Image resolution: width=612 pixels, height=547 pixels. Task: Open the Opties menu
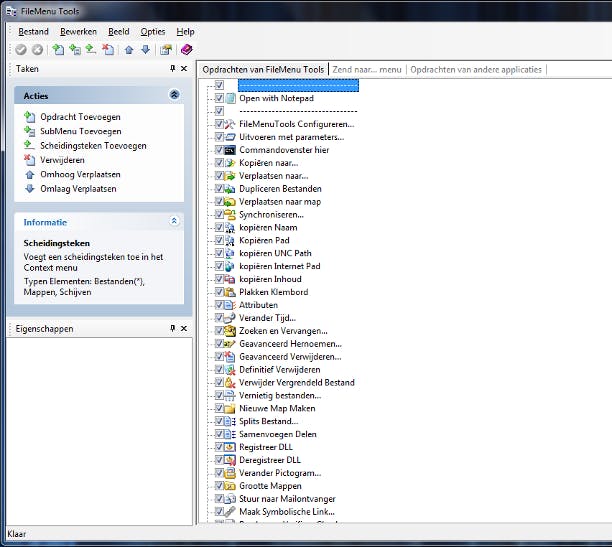click(x=153, y=32)
